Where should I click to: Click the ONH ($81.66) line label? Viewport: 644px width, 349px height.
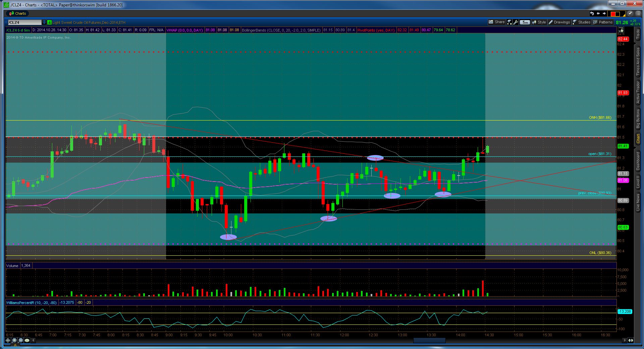click(x=600, y=117)
